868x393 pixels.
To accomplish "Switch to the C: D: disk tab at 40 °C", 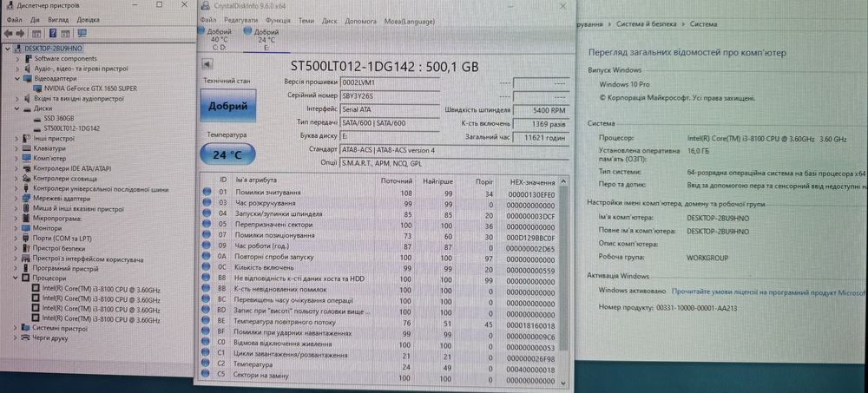I will [218, 39].
